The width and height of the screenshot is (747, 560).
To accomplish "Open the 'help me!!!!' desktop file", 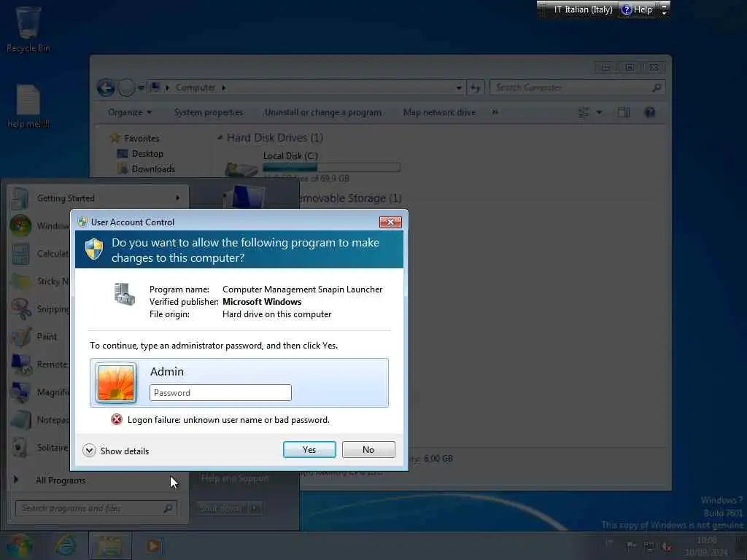I will pyautogui.click(x=28, y=106).
